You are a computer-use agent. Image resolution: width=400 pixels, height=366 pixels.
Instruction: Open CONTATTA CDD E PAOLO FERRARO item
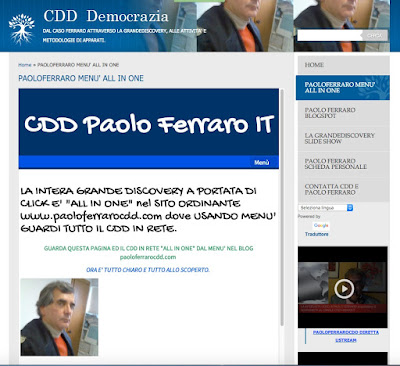[343, 189]
